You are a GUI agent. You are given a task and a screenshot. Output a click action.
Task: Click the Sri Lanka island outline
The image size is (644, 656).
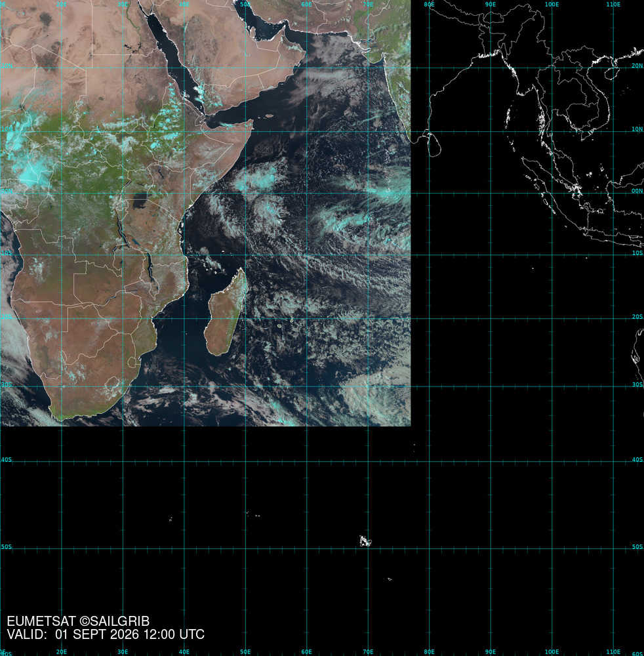click(x=433, y=144)
